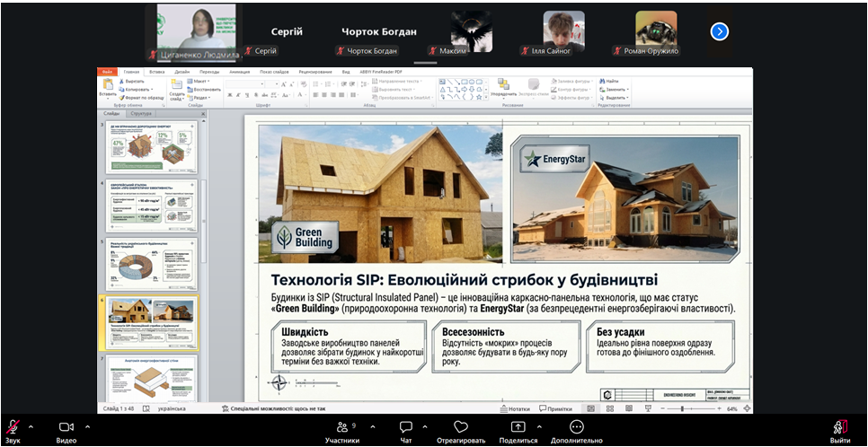
Task: Start camera with the Видео button
Action: 66,428
